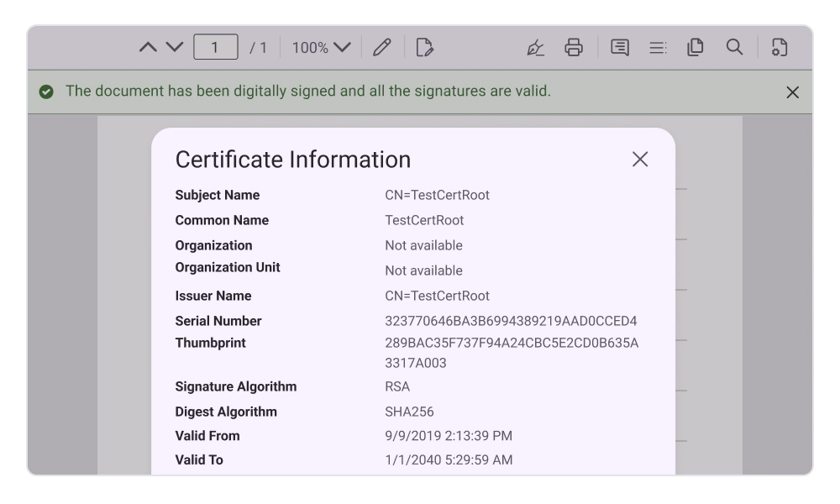
Task: Open the page thumbnails icon
Action: 696,47
